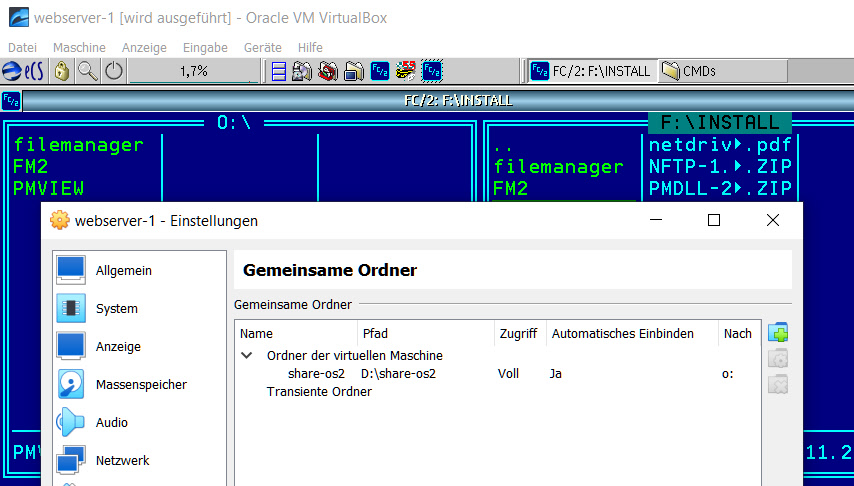Click the Einstellungen dialog gear icon
Image resolution: width=854 pixels, height=486 pixels.
click(59, 221)
